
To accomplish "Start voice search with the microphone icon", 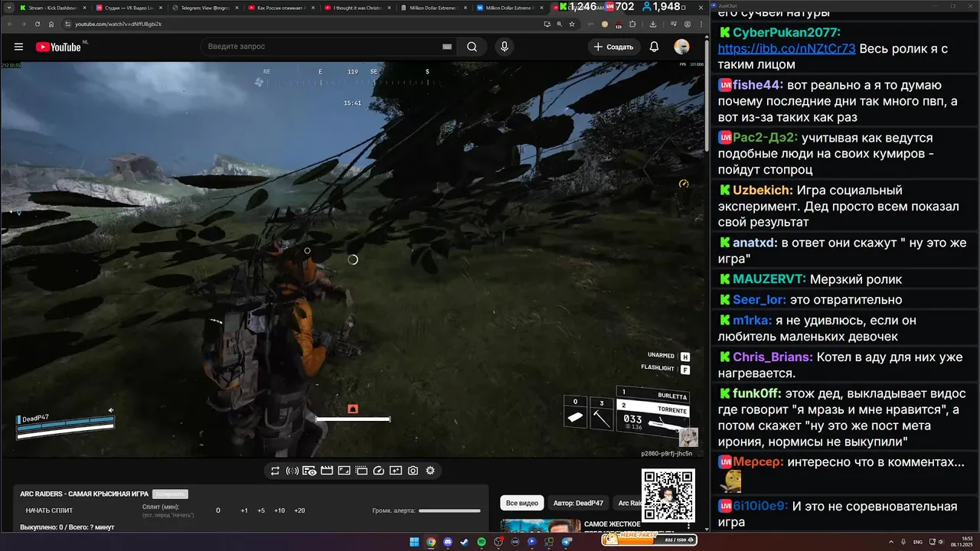I will tap(504, 47).
